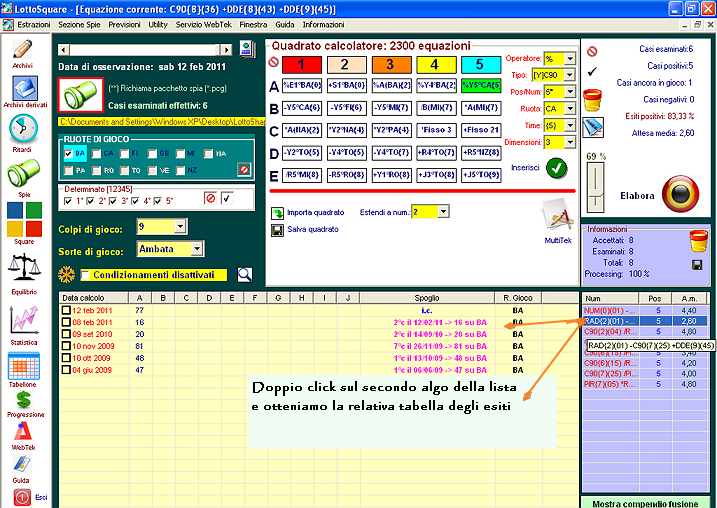Image resolution: width=717 pixels, height=508 pixels.
Task: Enable the FI wheel checkbox
Action: tap(124, 154)
